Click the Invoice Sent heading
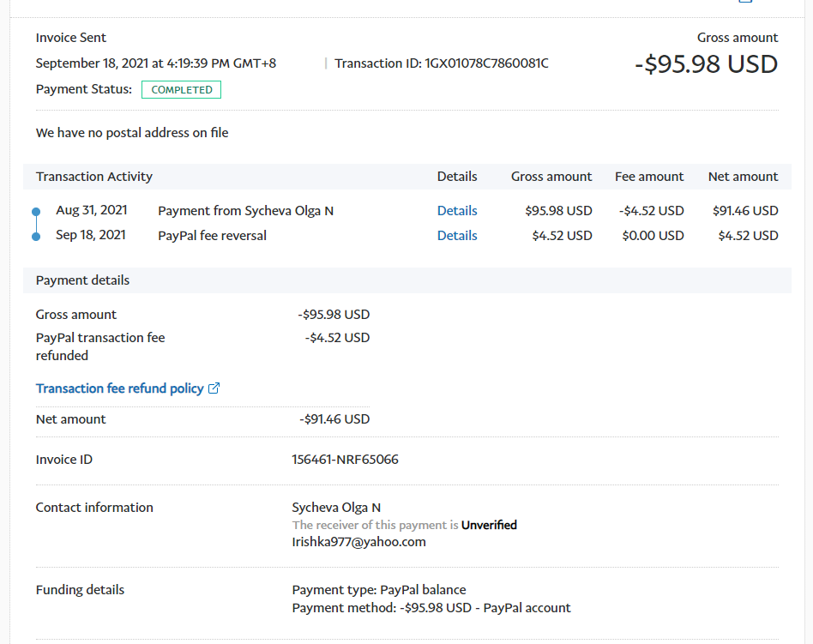 coord(71,38)
